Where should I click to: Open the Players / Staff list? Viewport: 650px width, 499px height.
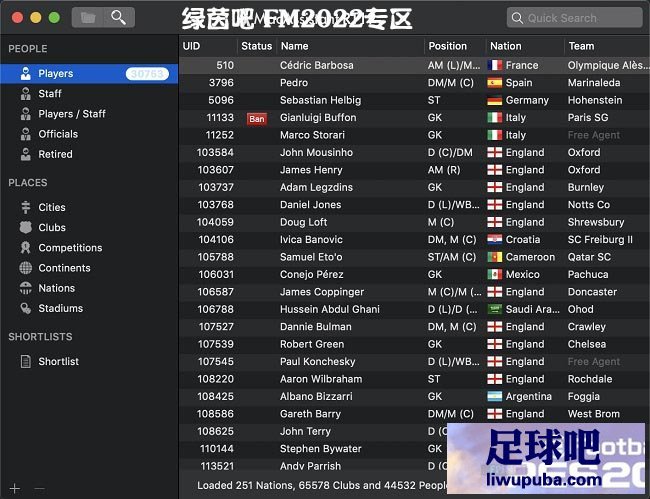72,114
